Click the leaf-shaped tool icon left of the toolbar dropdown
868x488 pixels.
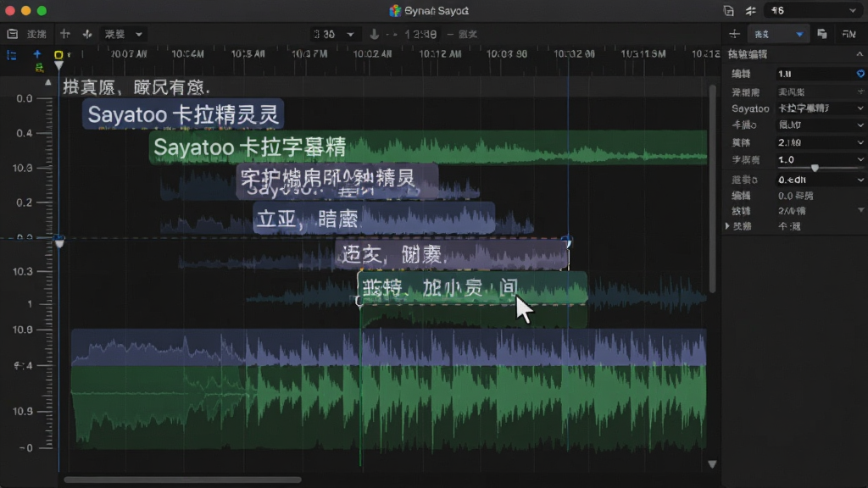tap(87, 34)
